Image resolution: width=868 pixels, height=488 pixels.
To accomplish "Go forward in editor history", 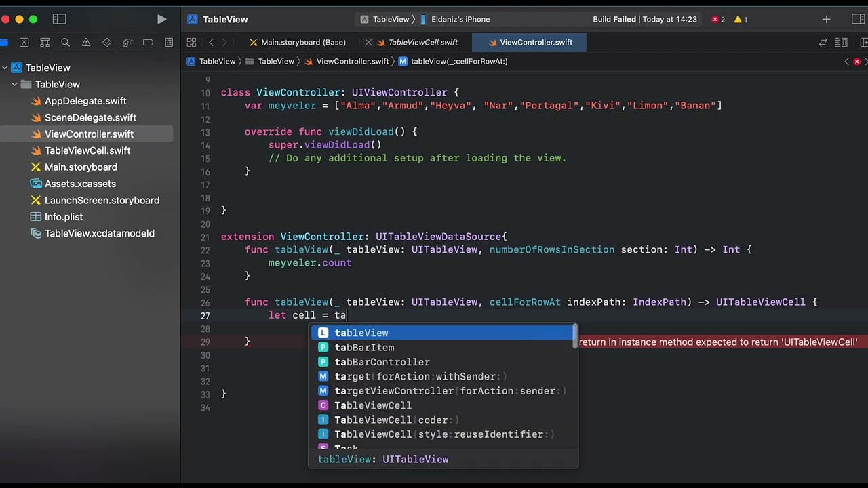I will point(224,42).
